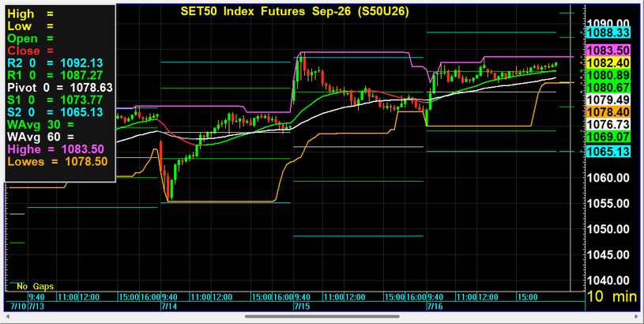
Task: Click the orange 1078.40 price tag
Action: click(608, 112)
